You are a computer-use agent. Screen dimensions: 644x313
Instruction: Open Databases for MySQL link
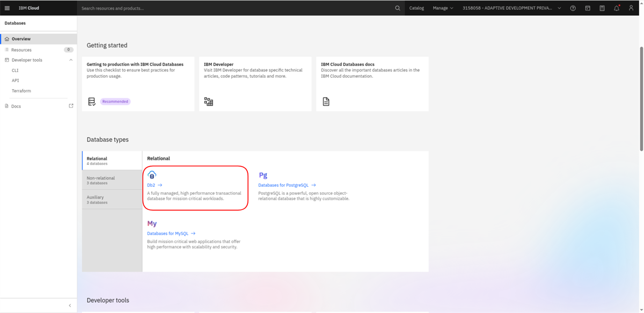pyautogui.click(x=168, y=234)
